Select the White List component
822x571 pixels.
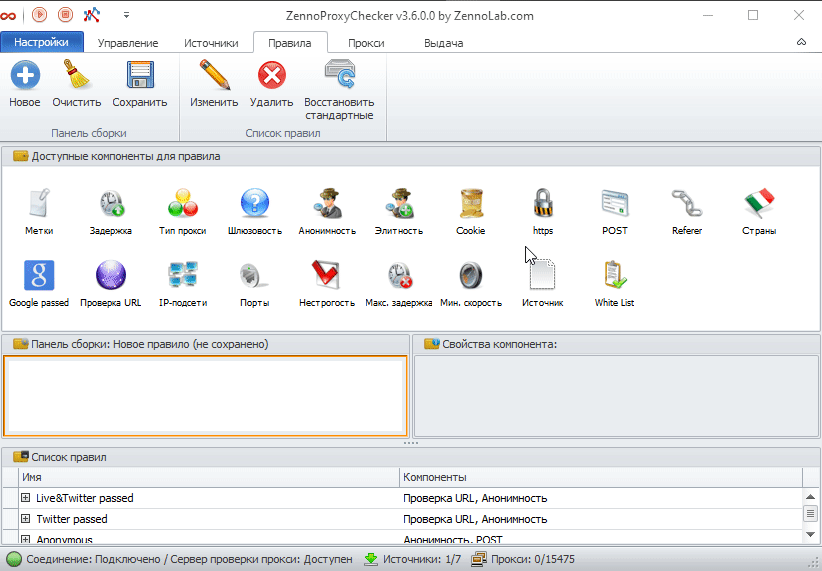(614, 276)
